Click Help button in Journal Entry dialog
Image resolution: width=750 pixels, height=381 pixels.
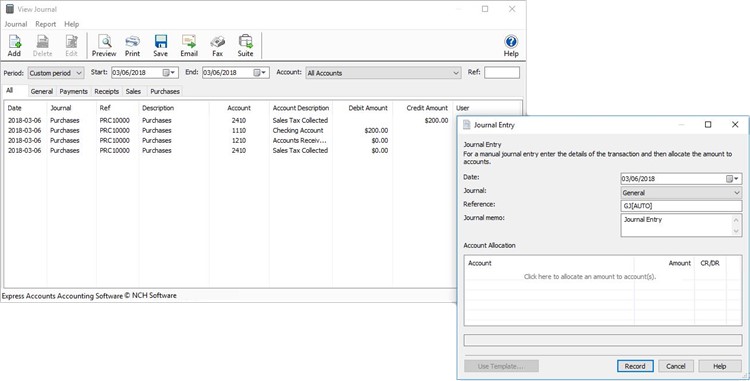pyautogui.click(x=720, y=366)
